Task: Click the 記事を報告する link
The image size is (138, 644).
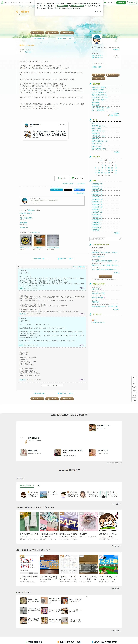Action: pos(79,193)
